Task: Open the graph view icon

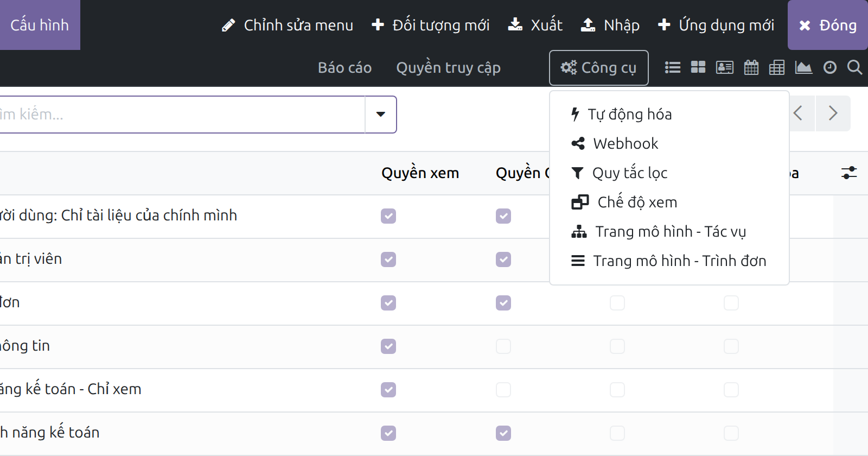Action: click(x=803, y=67)
